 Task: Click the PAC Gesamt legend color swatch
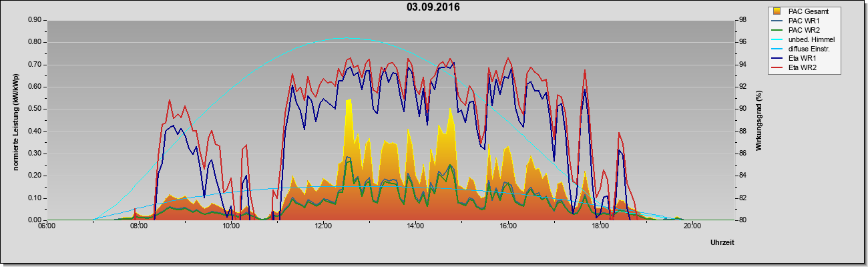[x=777, y=11]
